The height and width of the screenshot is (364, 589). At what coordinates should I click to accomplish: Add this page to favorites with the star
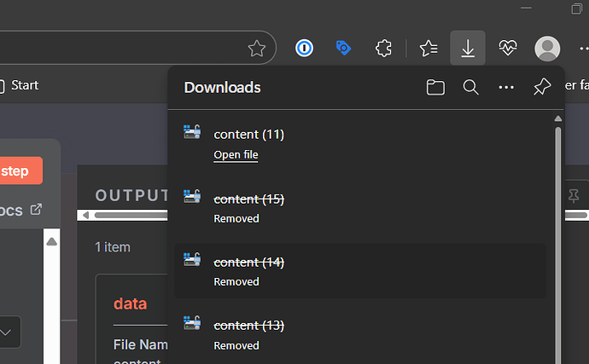coord(256,49)
